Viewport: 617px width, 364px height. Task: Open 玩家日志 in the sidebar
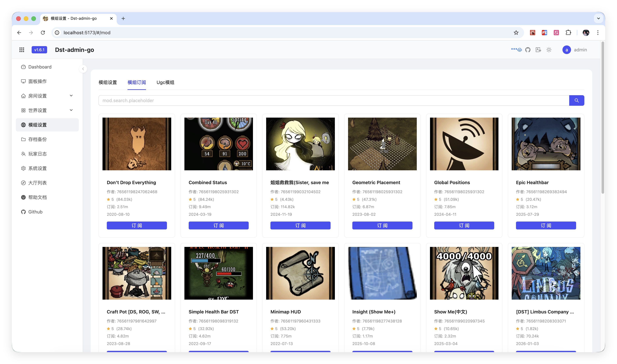pos(47,154)
